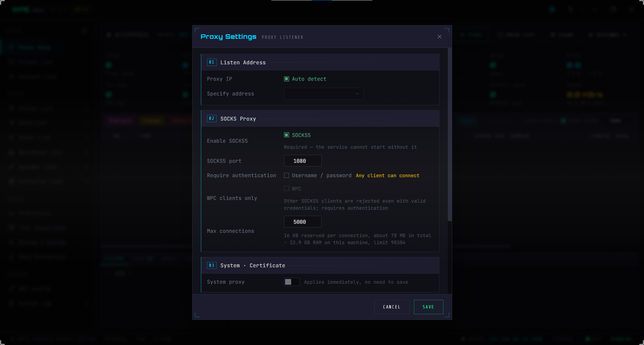Click the 'Proxy Settings' dialog title
Image resolution: width=644 pixels, height=345 pixels.
point(228,37)
